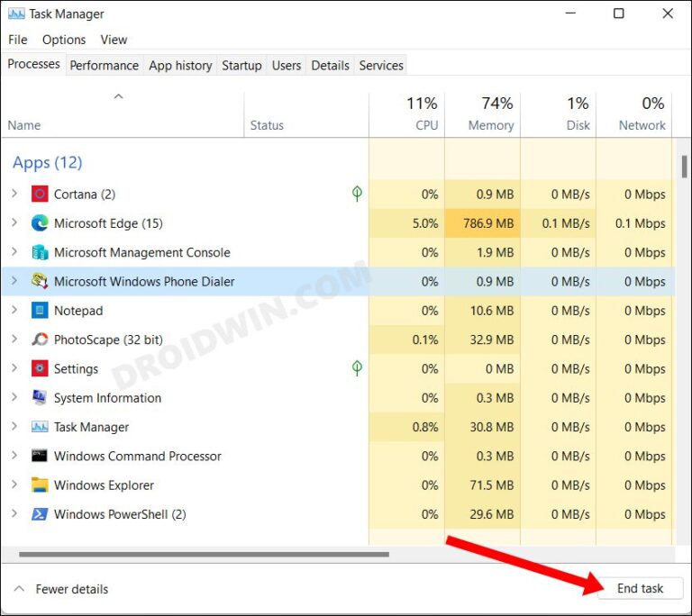Click the System Information icon
This screenshot has height=616, width=692.
coord(40,398)
